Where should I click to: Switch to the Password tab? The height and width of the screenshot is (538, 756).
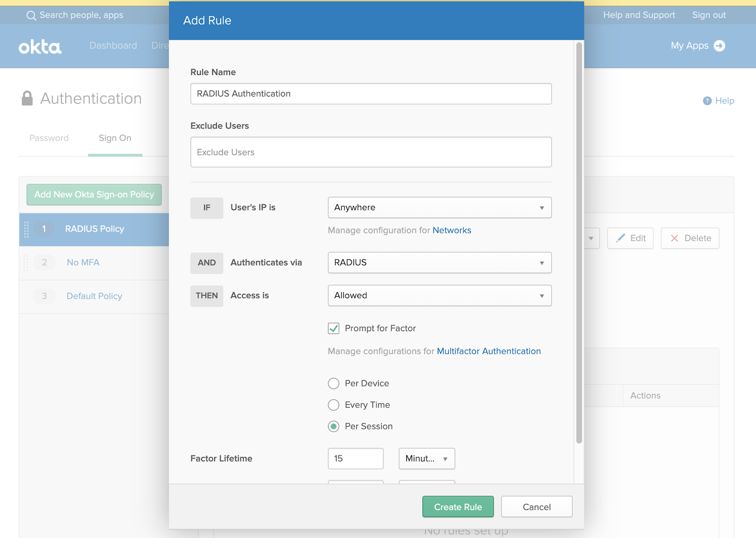click(x=49, y=138)
